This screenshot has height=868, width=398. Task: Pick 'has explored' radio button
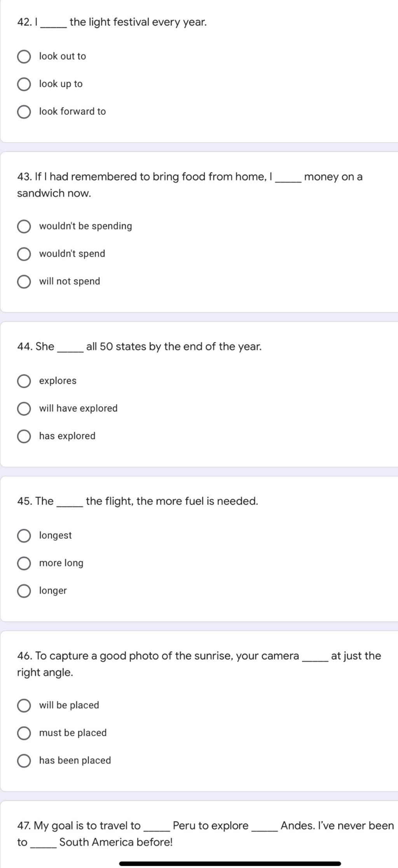click(24, 436)
